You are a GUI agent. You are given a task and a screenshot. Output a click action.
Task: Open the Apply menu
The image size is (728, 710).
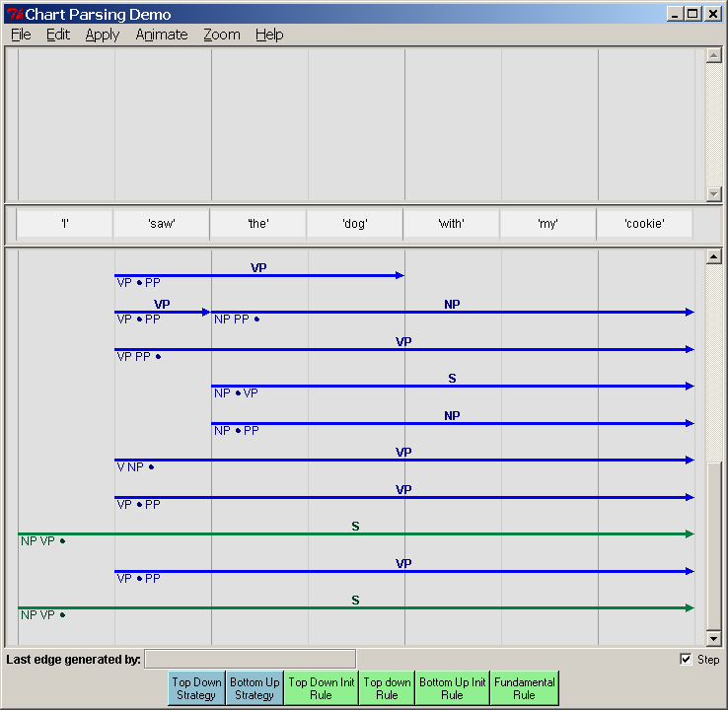102,35
